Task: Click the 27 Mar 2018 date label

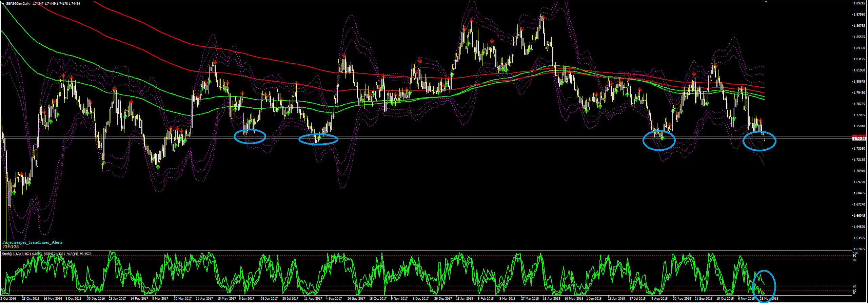Action: point(530,299)
